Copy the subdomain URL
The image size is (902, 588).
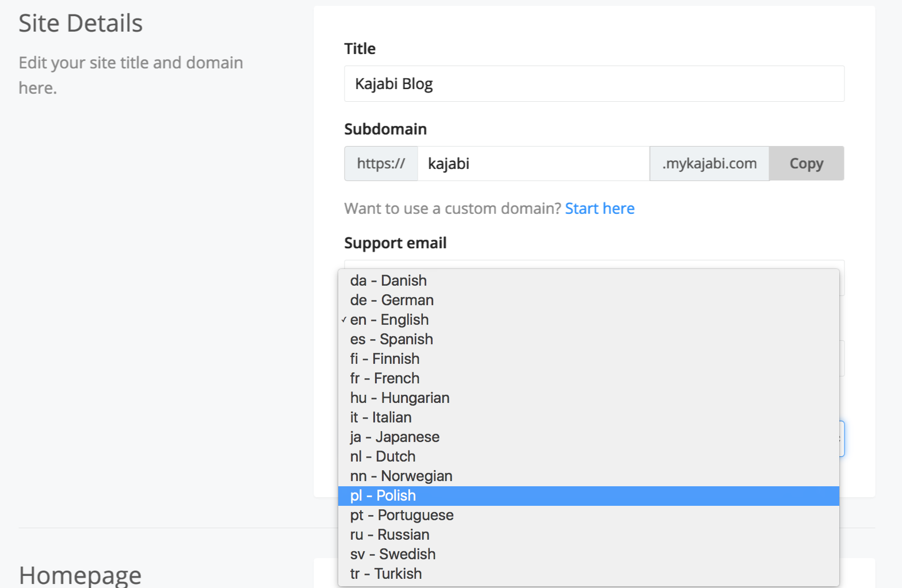(x=807, y=164)
